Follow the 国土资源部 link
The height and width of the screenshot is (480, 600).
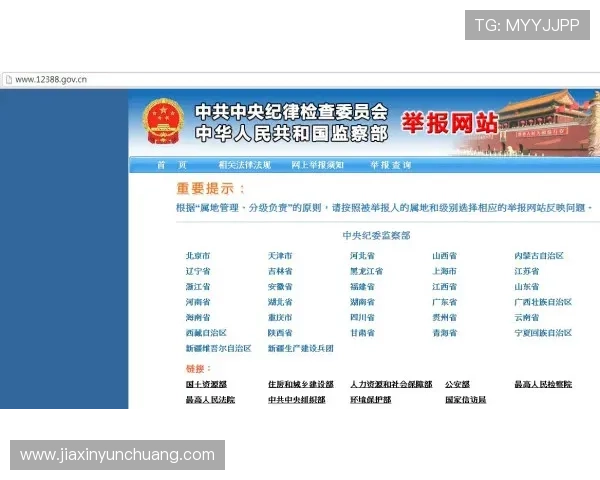point(206,384)
